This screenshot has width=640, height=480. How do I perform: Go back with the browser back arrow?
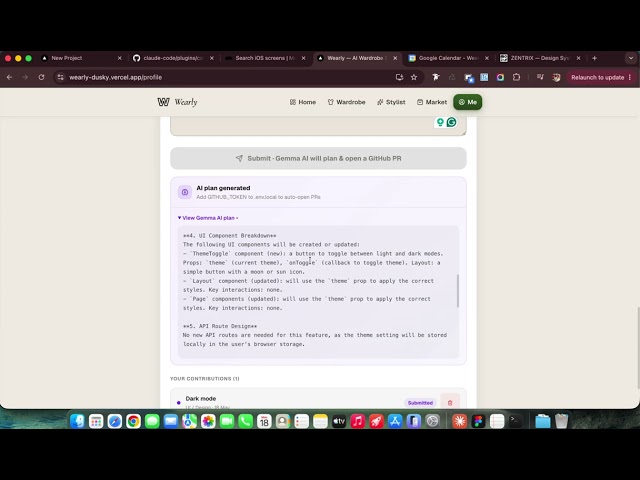9,77
